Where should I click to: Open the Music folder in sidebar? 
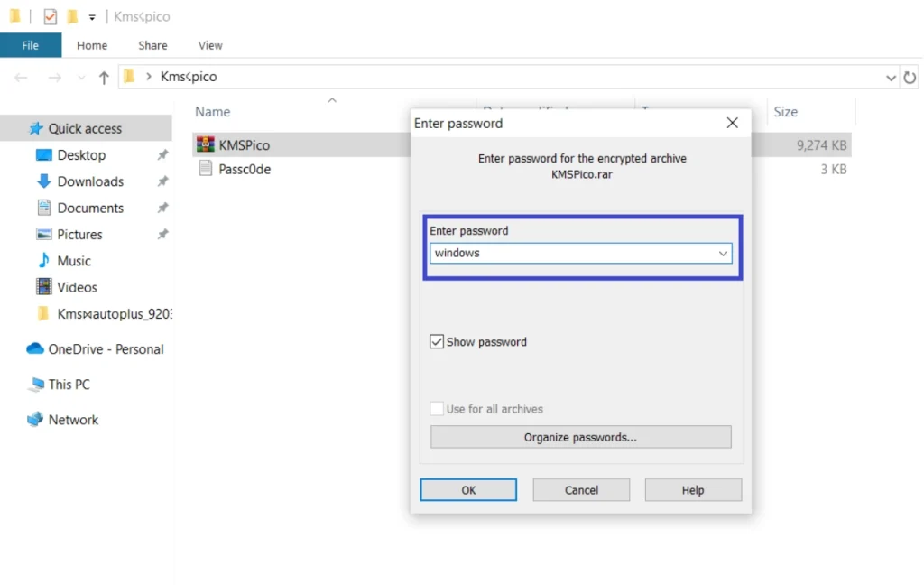(x=76, y=260)
